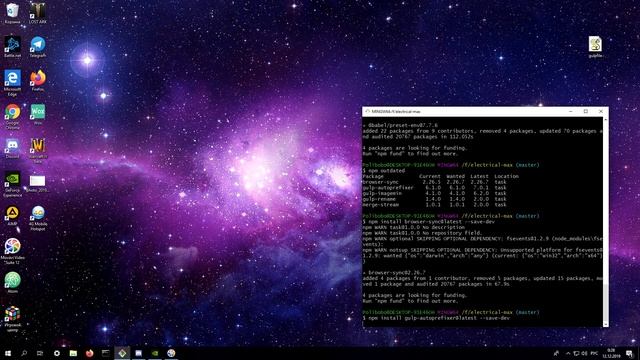Screen dimensions: 640x360
Task: Open the Recycle Bin desktop icon
Action: [12, 12]
